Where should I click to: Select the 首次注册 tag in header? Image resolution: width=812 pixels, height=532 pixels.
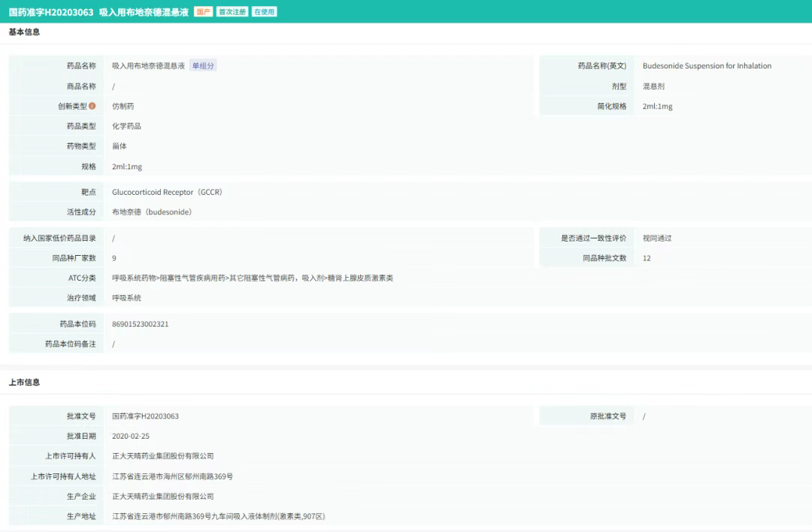(232, 12)
